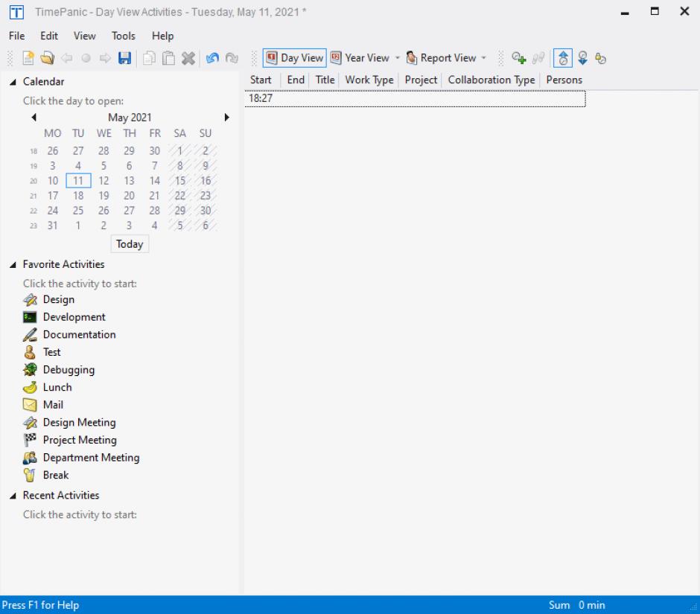Open a file using the folder icon
This screenshot has height=614, width=700.
point(48,58)
